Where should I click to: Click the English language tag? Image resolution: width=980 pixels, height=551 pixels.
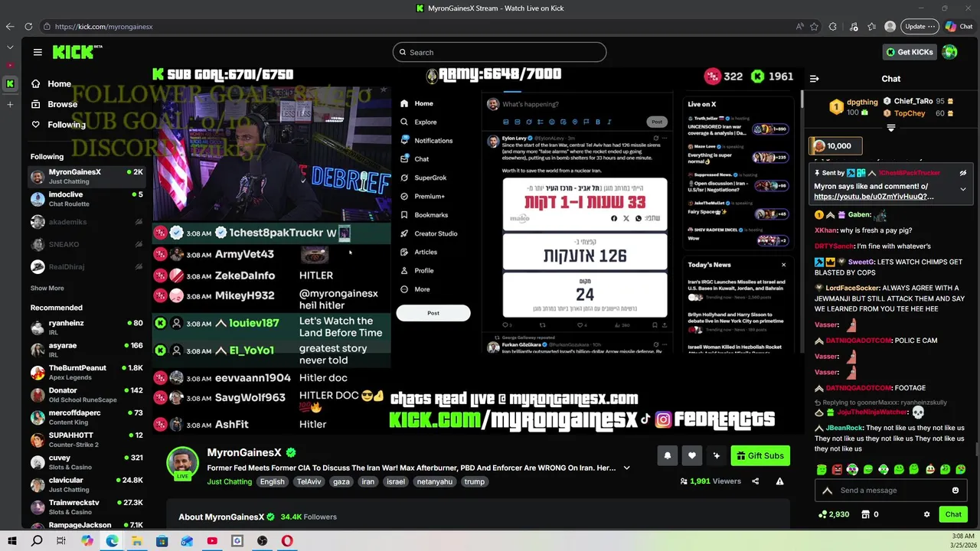tap(272, 481)
